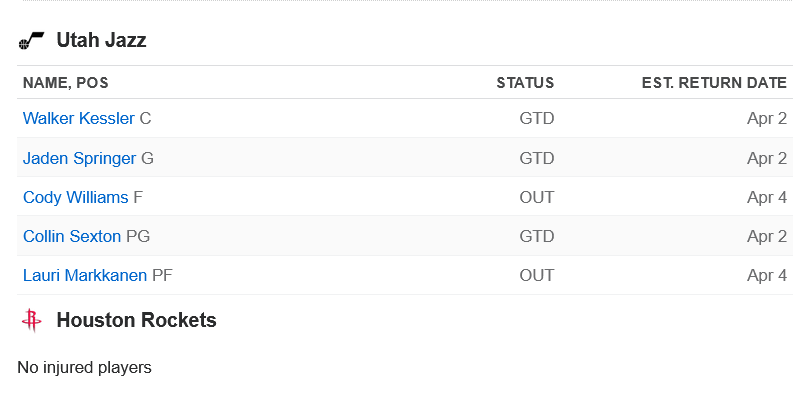Click the Utah Jazz team heading
The height and width of the screenshot is (403, 809).
[x=101, y=40]
